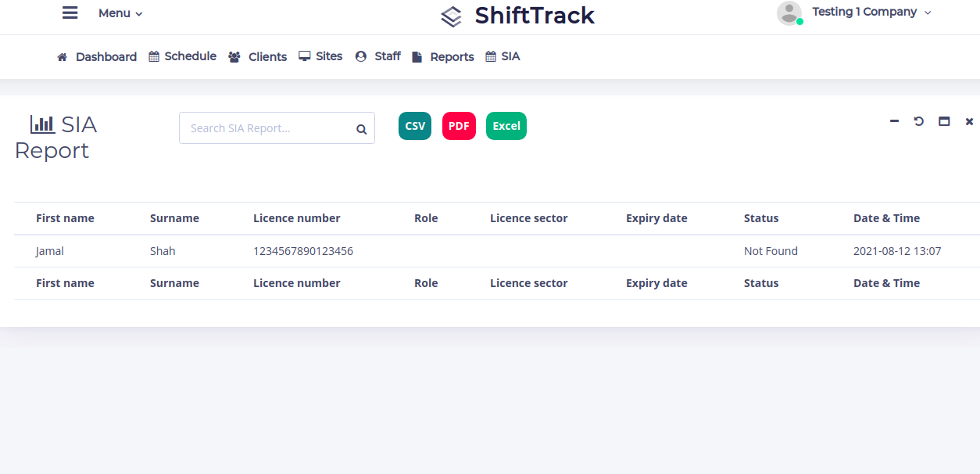Select SIA in the navigation bar

click(x=503, y=56)
